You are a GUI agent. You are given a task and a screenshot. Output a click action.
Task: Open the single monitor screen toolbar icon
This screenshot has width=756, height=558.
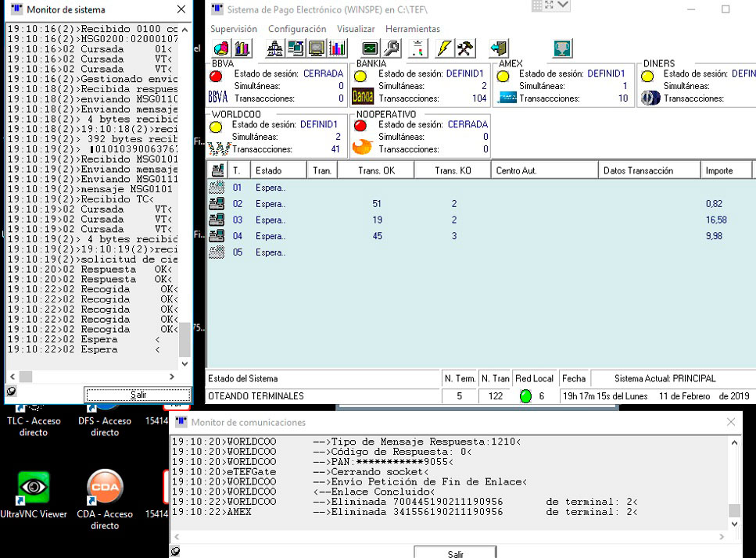click(x=317, y=48)
